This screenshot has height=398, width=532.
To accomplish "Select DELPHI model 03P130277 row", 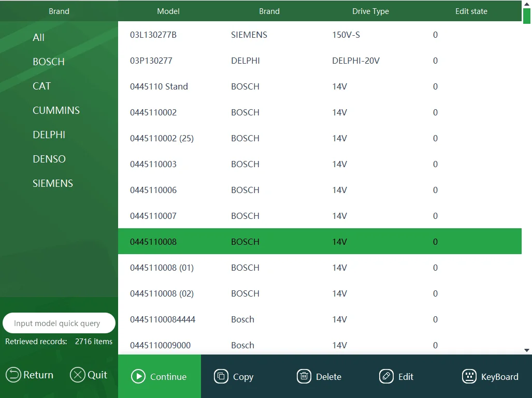I will pos(151,61).
